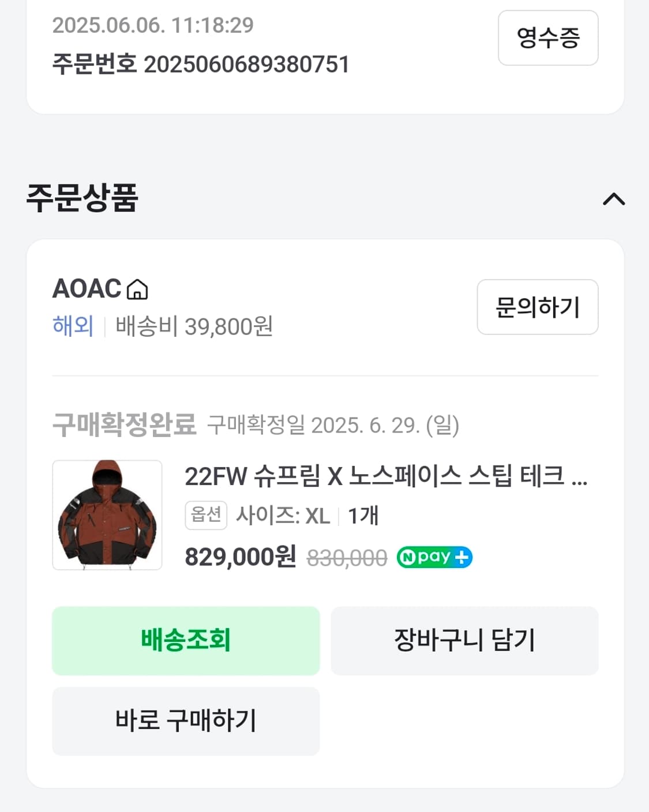649x812 pixels.
Task: Click the 주문상품 section heading
Action: click(82, 198)
